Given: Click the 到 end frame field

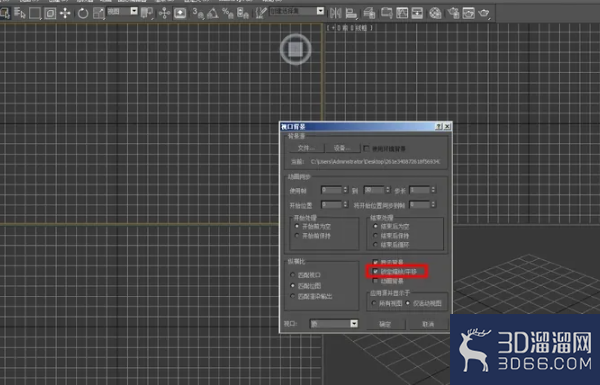Looking at the screenshot, I should point(374,190).
